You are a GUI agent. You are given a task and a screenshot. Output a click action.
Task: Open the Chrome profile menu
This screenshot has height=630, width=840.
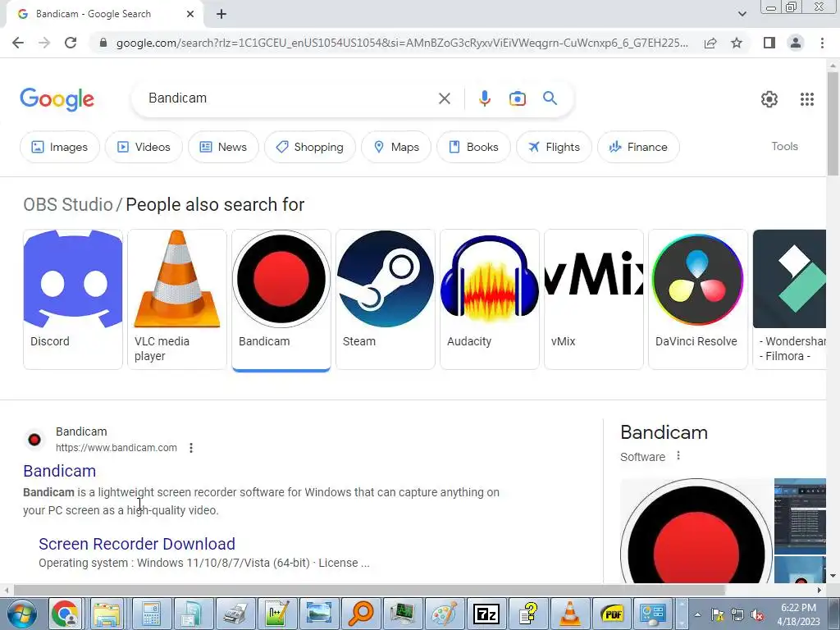pos(796,43)
